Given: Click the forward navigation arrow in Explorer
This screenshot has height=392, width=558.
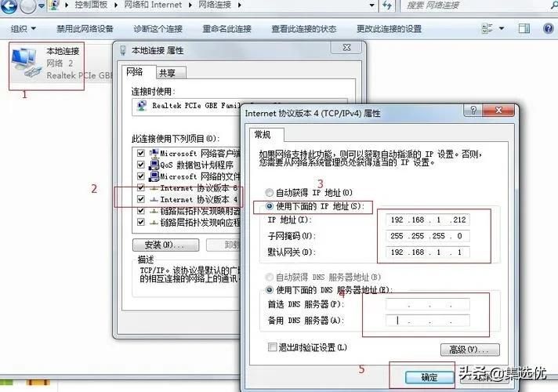Looking at the screenshot, I should [x=27, y=5].
